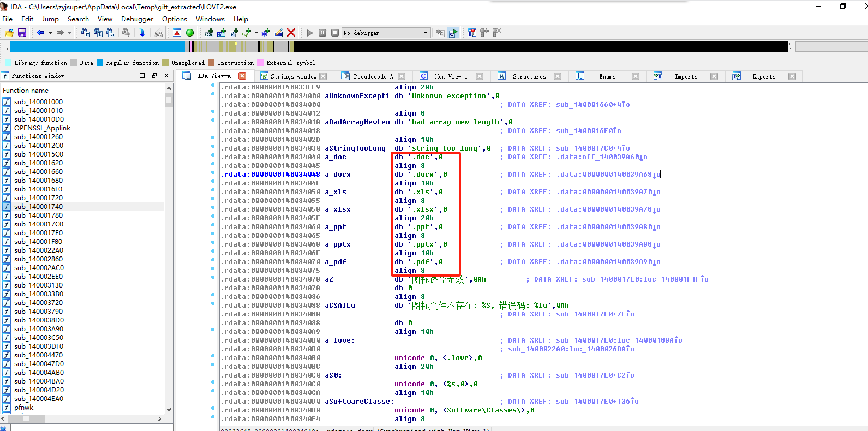Open the Jump menu
868x431 pixels.
pyautogui.click(x=50, y=19)
